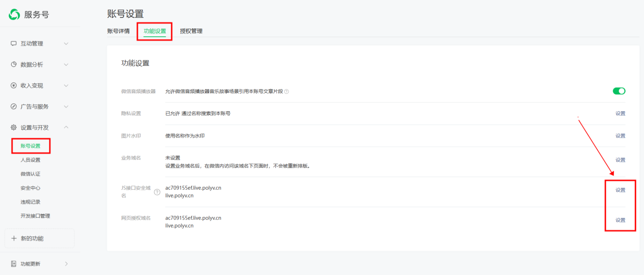This screenshot has width=644, height=275.
Task: Click the 互动管理 menu label
Action: (32, 44)
